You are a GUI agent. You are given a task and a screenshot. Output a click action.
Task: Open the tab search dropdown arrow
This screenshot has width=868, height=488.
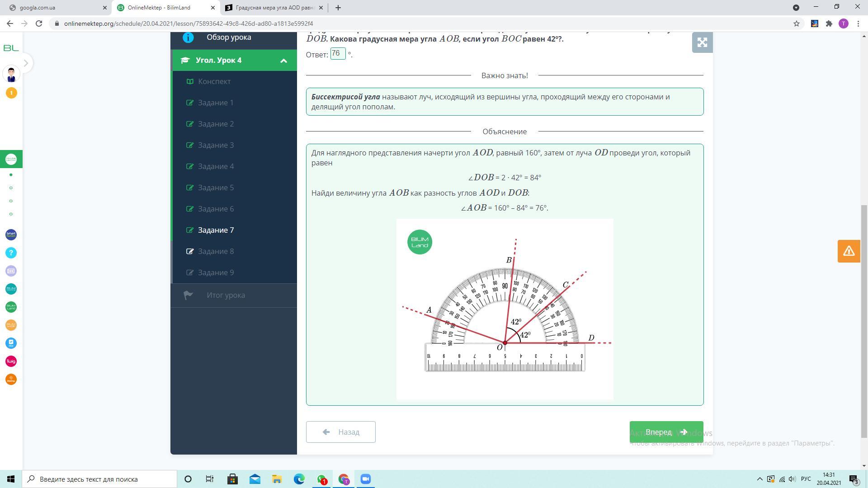click(x=796, y=7)
